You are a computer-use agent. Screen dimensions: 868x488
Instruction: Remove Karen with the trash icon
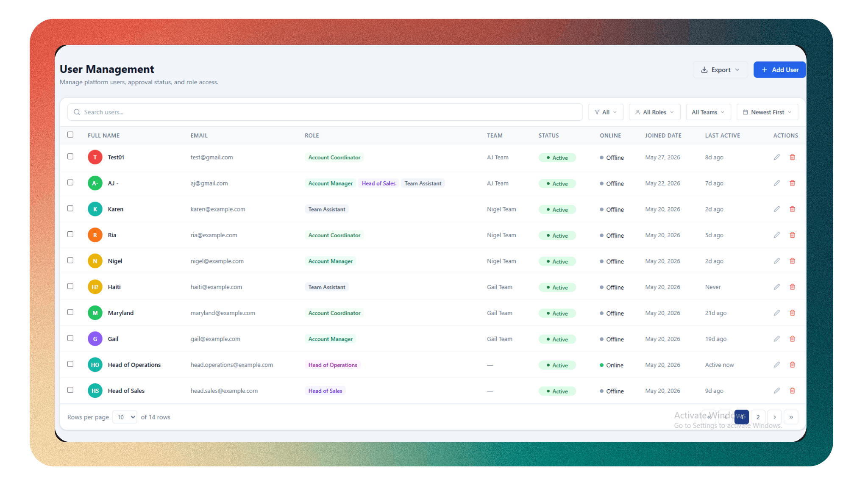point(792,209)
